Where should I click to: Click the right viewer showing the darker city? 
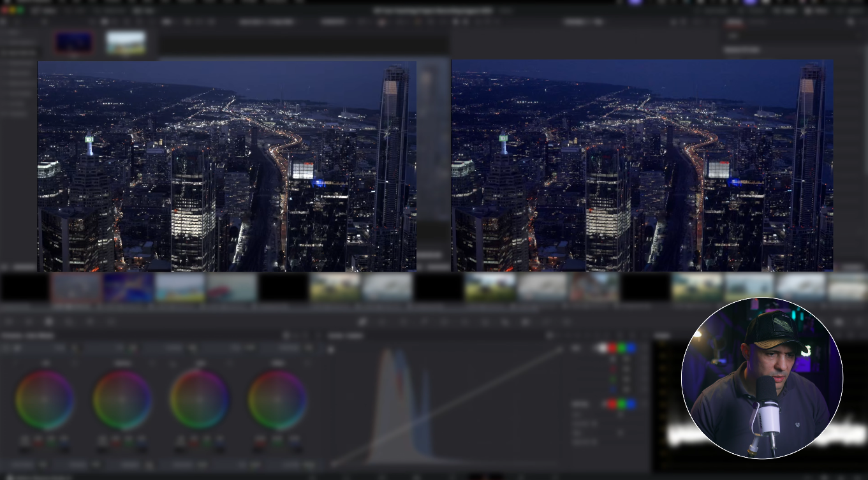click(642, 166)
